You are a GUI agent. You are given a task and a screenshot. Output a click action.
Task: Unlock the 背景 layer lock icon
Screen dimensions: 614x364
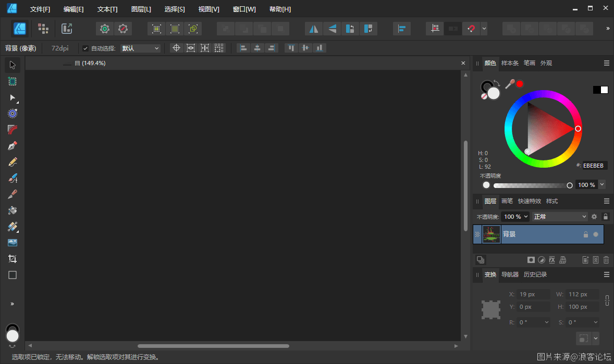(585, 234)
